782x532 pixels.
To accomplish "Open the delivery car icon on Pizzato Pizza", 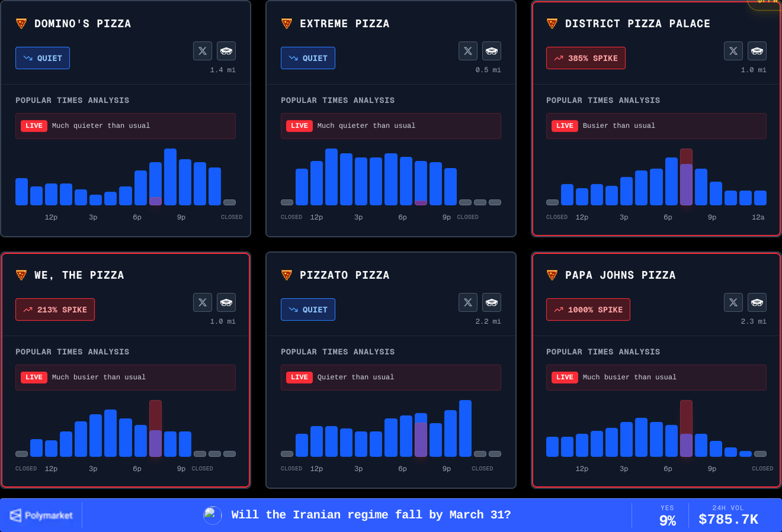I will tap(491, 302).
